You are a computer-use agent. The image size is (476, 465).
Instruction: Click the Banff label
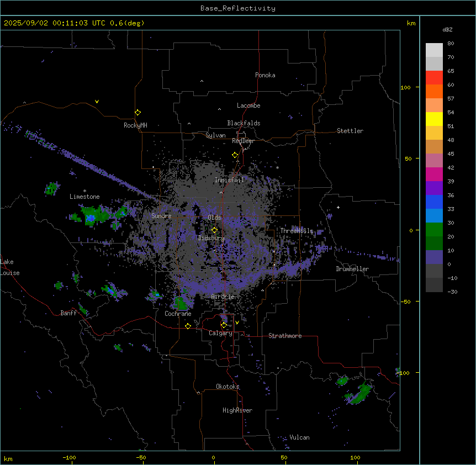[x=68, y=313]
